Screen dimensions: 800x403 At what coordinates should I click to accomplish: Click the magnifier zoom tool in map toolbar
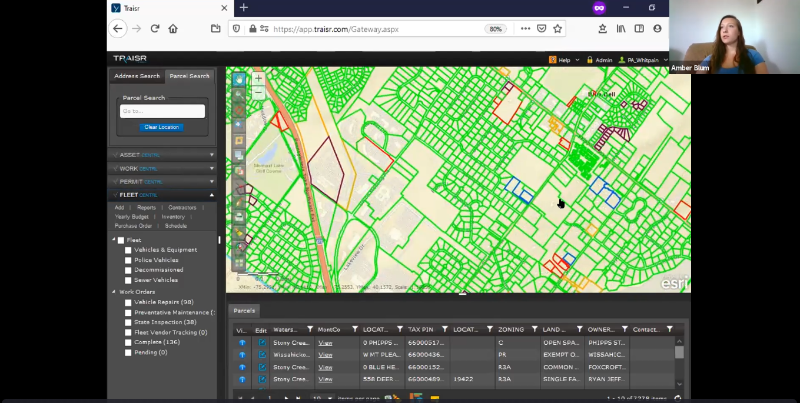pyautogui.click(x=239, y=95)
